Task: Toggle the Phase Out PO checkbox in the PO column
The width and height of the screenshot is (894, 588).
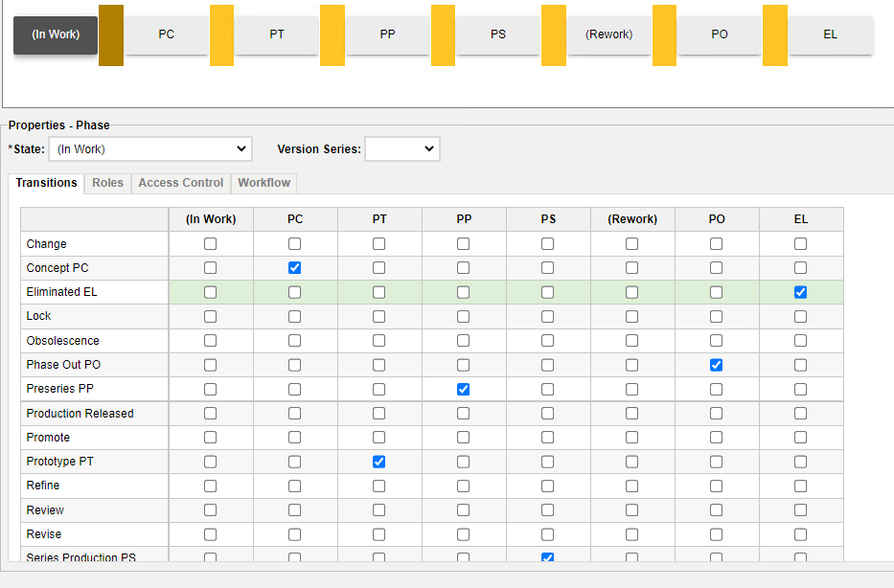Action: 716,364
